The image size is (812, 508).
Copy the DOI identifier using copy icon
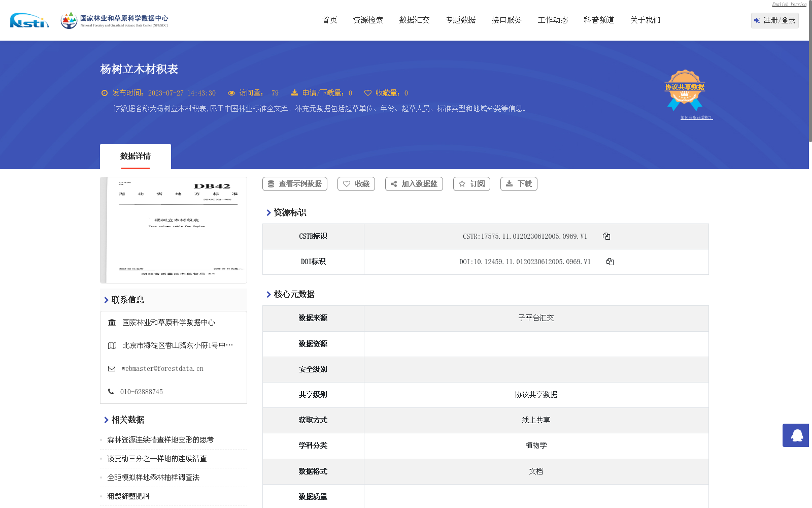(610, 262)
